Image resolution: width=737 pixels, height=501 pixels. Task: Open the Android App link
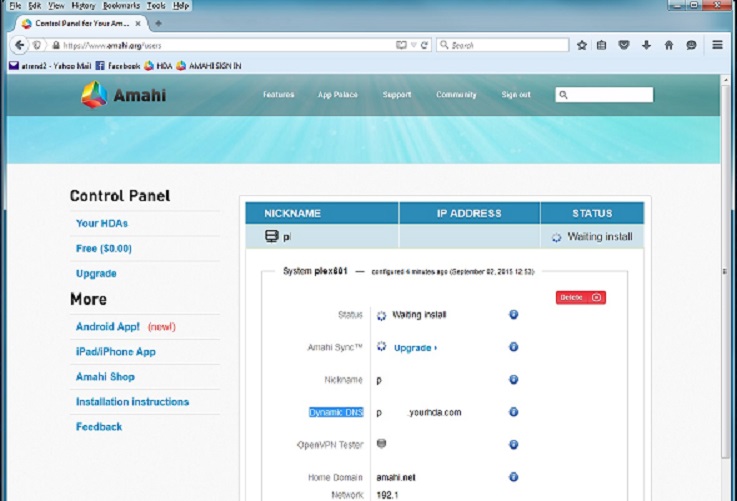click(108, 326)
